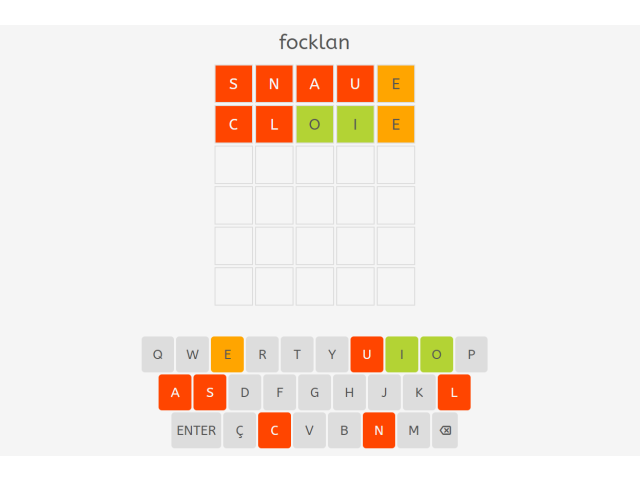Click the P key on keyboard
The height and width of the screenshot is (480, 640).
coord(471,354)
